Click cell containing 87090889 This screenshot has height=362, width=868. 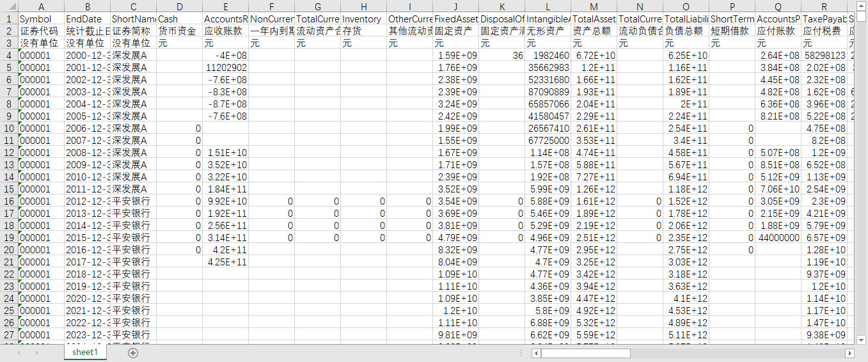tap(548, 92)
